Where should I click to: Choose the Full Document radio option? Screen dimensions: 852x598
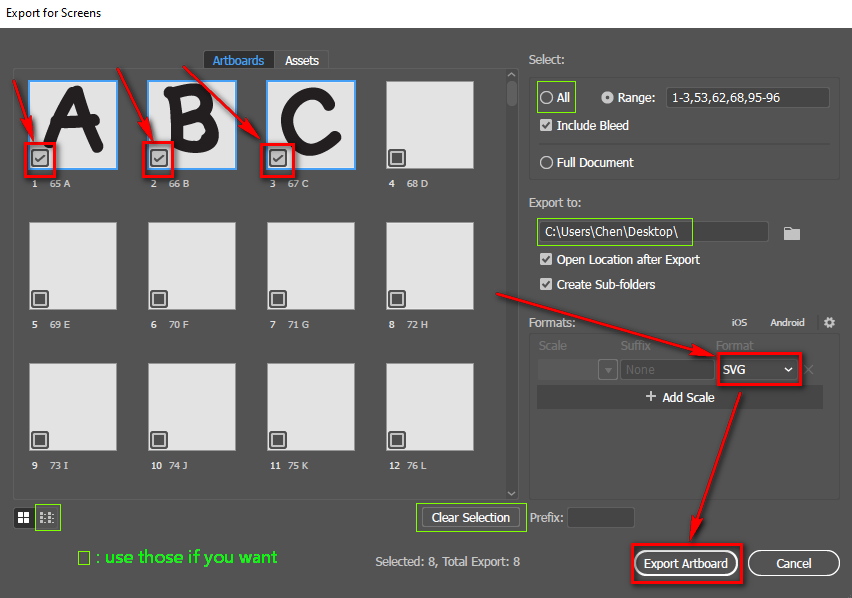[x=547, y=163]
